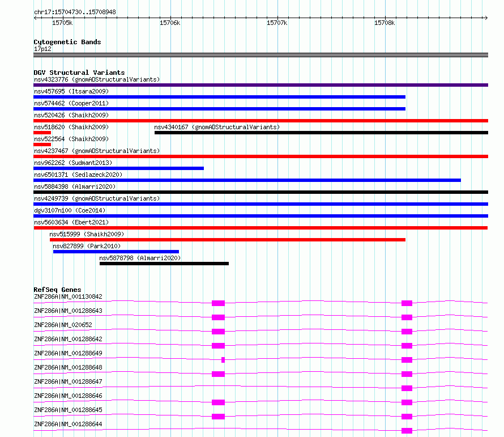
Task: Click NM_001130842 second magenta exon box
Action: click(x=407, y=303)
